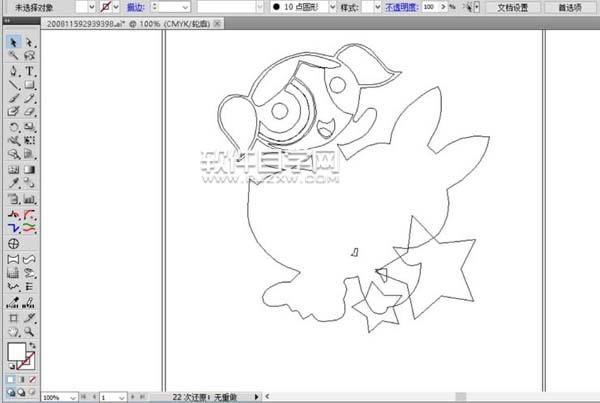
Task: Click the white Fill color box
Action: pyautogui.click(x=16, y=351)
